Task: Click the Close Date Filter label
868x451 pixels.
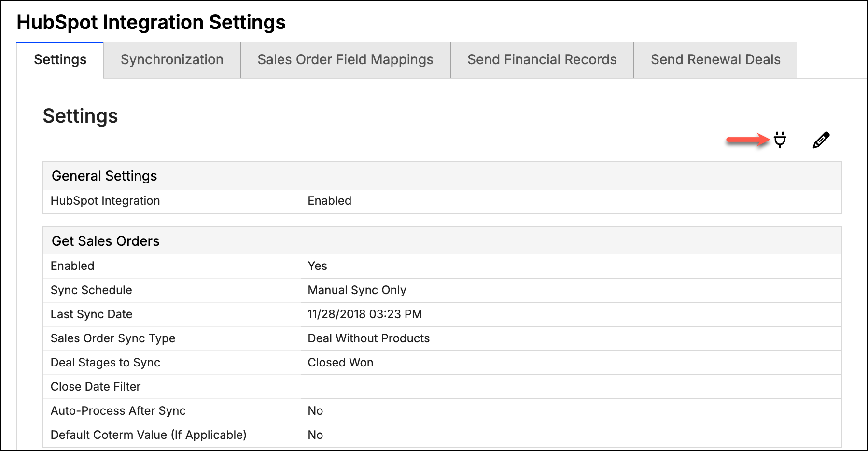Action: pos(96,387)
